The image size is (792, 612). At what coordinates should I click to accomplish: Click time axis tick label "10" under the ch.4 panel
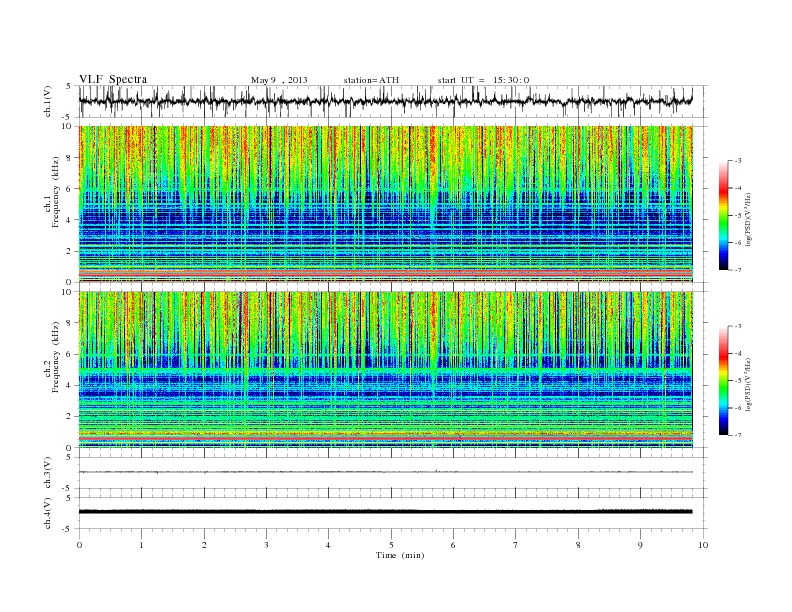click(703, 545)
